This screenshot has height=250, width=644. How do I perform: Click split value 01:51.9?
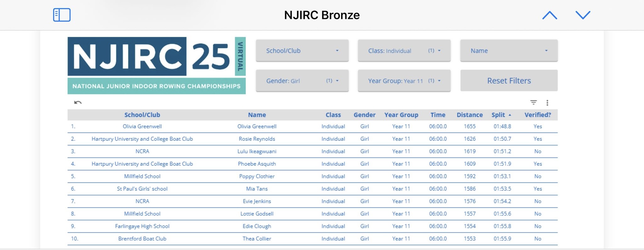coord(502,164)
